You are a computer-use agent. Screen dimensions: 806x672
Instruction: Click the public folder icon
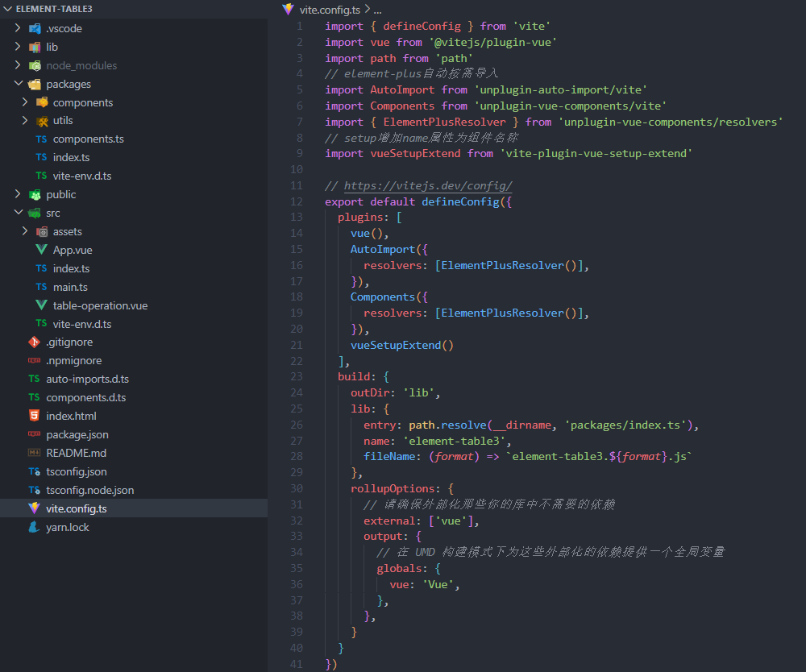35,195
